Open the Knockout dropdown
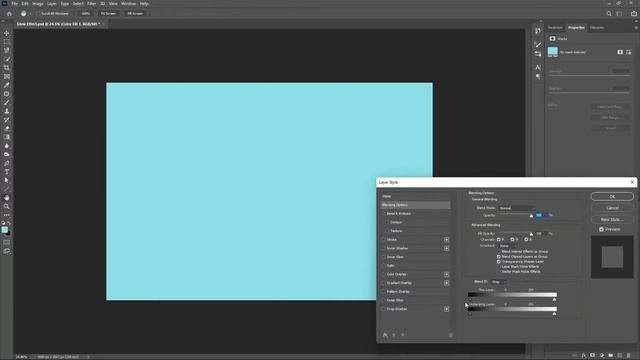 (508, 246)
